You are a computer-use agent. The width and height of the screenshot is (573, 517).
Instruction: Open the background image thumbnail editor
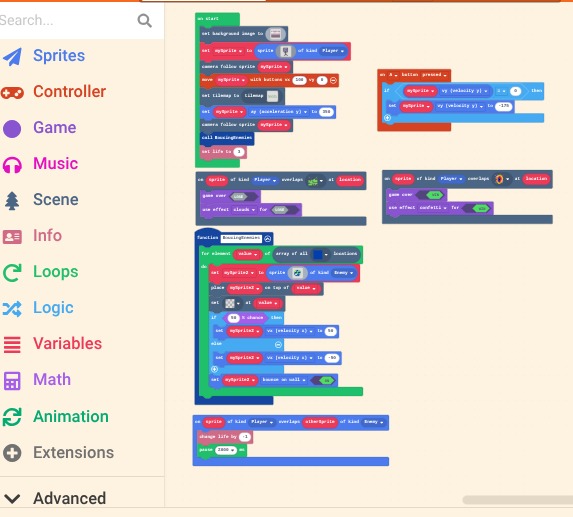tap(275, 34)
